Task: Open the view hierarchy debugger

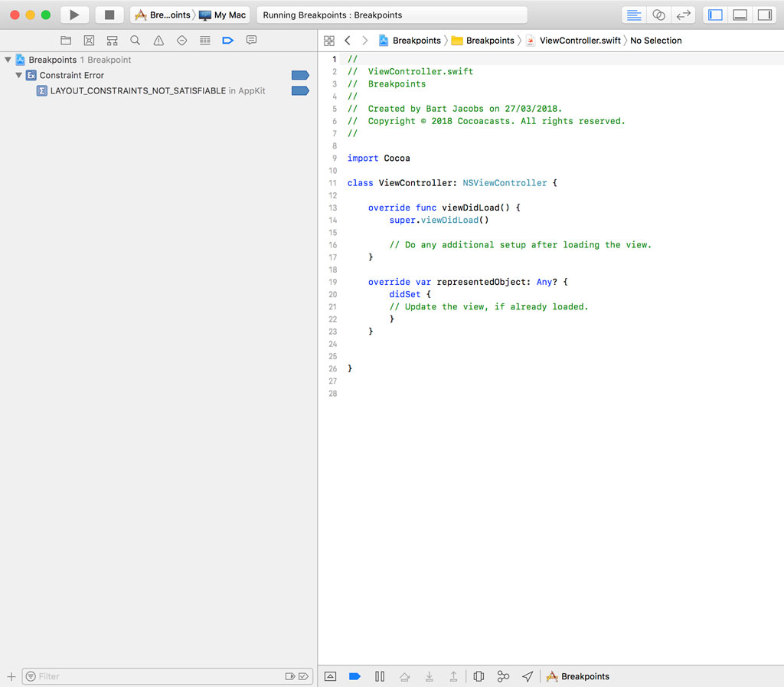Action: pos(479,676)
